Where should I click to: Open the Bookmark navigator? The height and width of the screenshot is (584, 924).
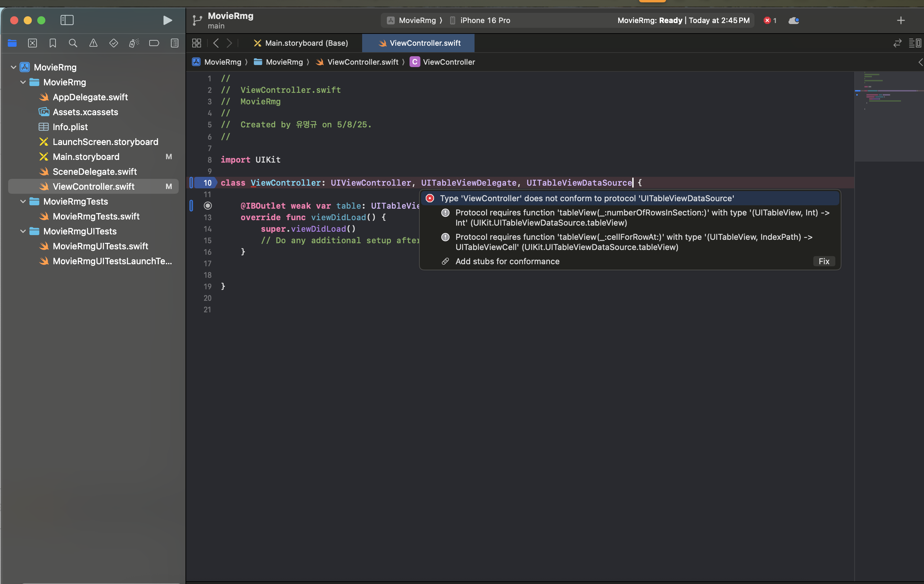click(53, 43)
